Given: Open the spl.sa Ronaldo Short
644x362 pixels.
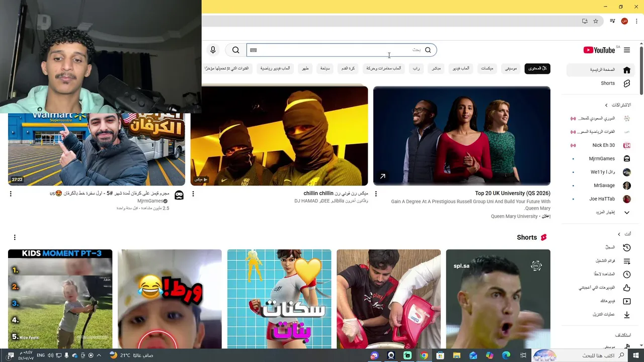Looking at the screenshot, I should (x=498, y=299).
